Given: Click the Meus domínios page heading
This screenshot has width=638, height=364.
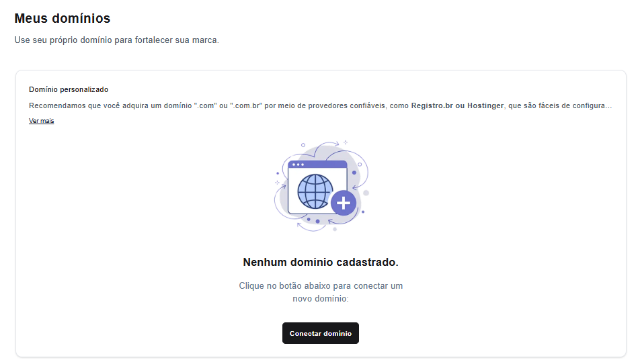Looking at the screenshot, I should point(62,18).
